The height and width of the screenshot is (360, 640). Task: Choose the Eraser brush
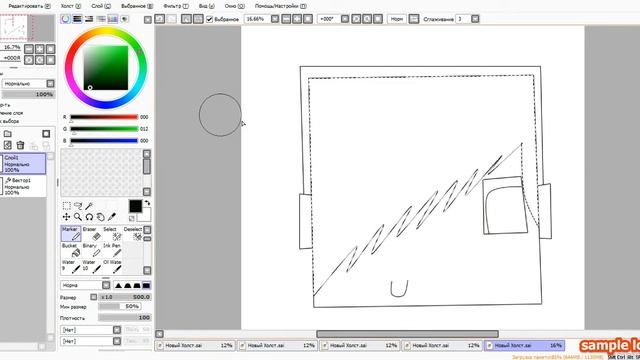(91, 233)
